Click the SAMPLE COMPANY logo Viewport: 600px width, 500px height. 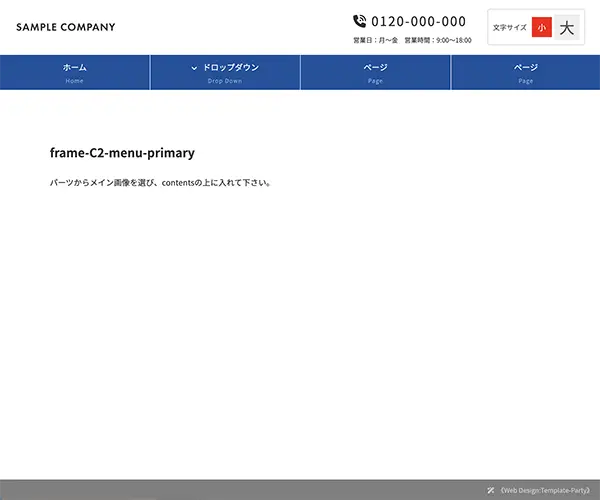click(66, 27)
